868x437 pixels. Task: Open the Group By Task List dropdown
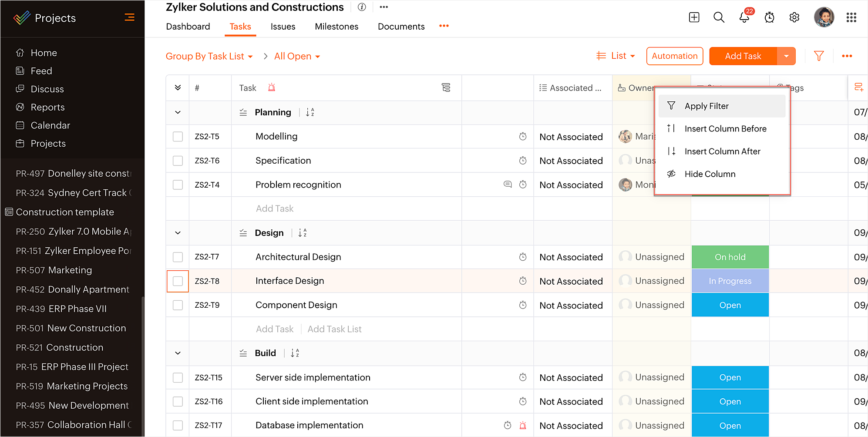point(209,57)
